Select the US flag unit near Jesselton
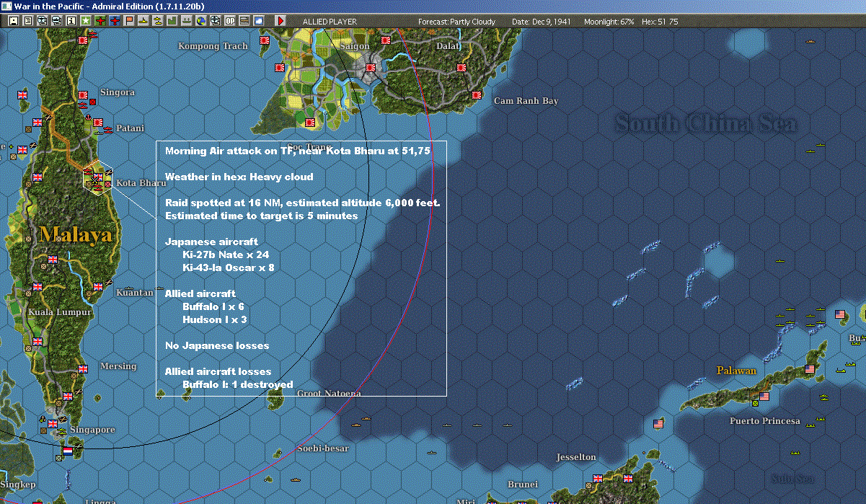The height and width of the screenshot is (504, 866). coord(658,423)
